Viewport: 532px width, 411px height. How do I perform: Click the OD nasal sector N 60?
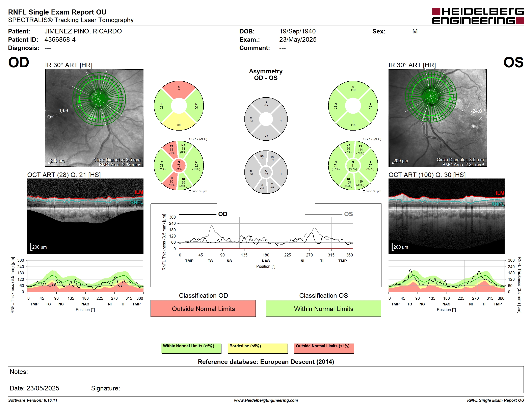click(x=196, y=106)
